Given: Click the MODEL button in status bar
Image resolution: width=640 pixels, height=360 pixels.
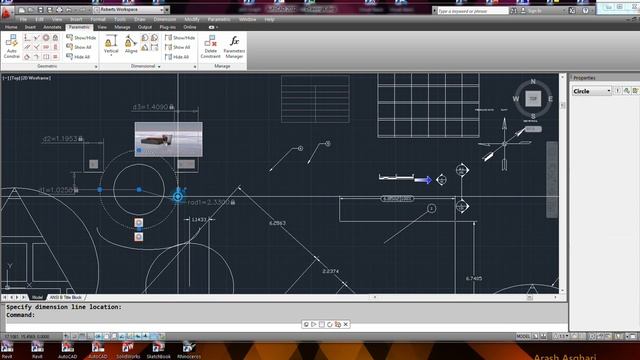Looking at the screenshot, I should (523, 336).
